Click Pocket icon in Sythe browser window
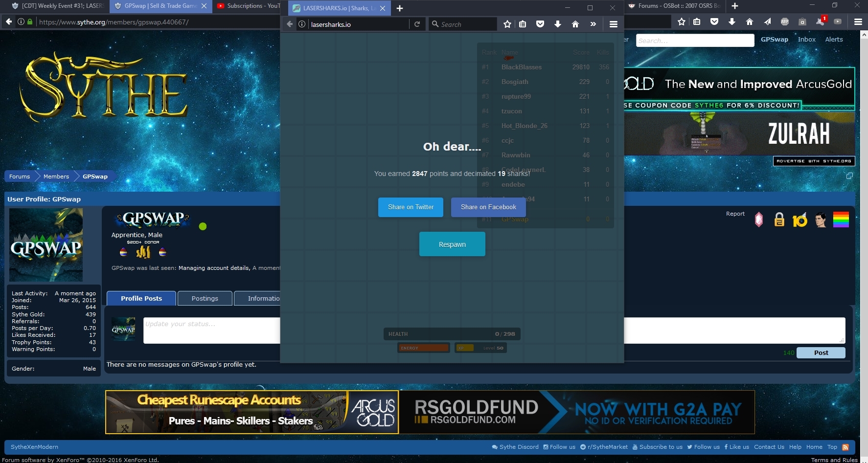This screenshot has width=868, height=463. tap(714, 22)
